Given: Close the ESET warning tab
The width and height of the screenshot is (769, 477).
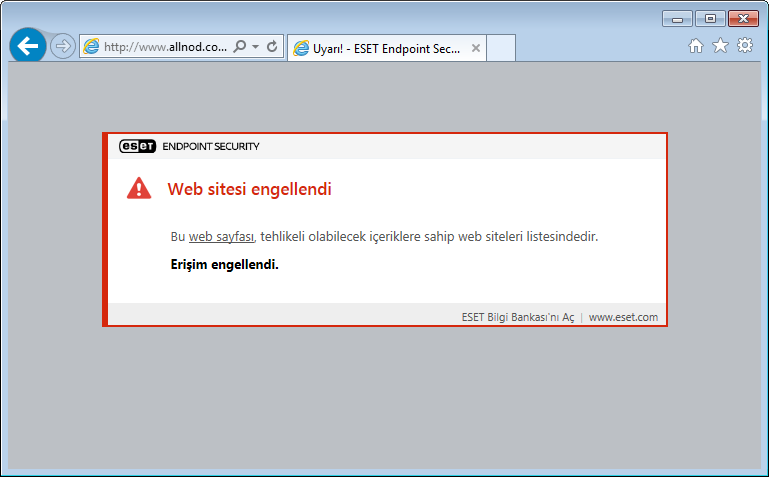Looking at the screenshot, I should (x=475, y=48).
